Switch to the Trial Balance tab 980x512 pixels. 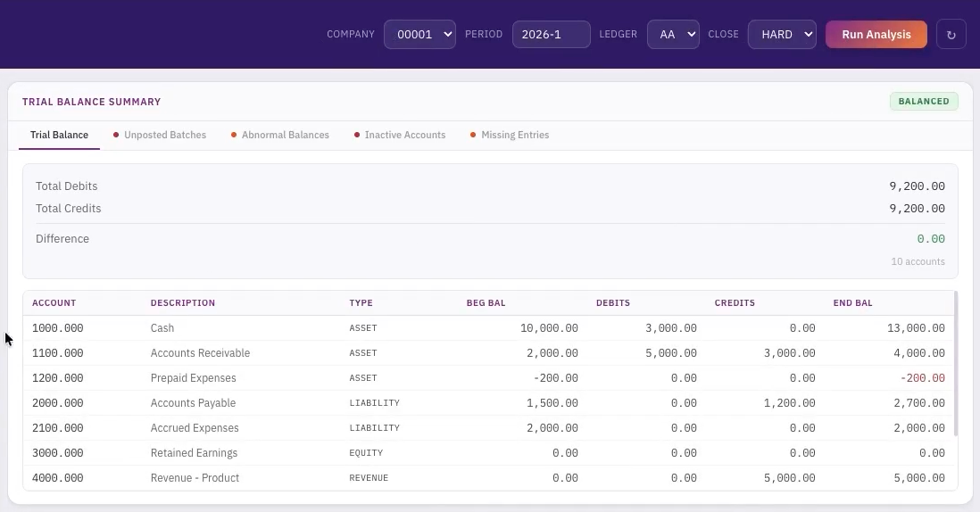point(59,136)
